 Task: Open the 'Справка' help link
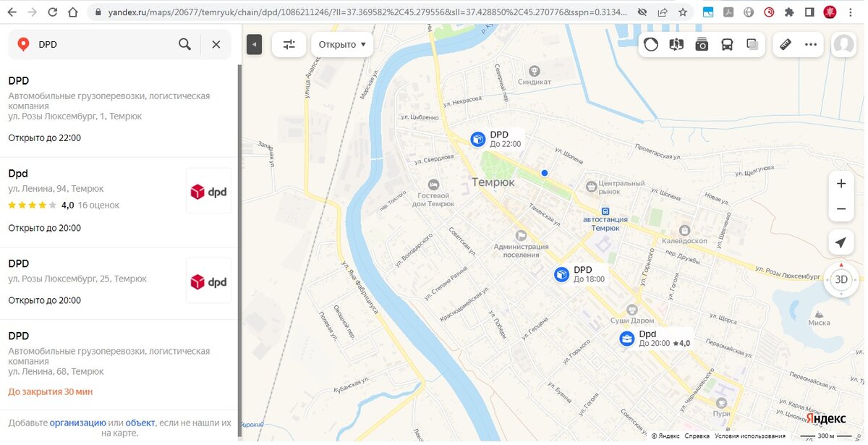click(x=697, y=436)
